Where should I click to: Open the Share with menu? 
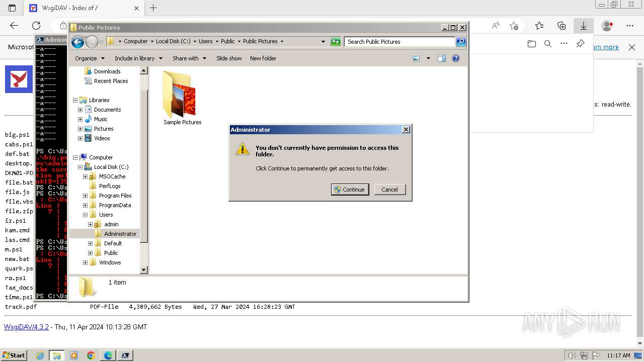189,58
